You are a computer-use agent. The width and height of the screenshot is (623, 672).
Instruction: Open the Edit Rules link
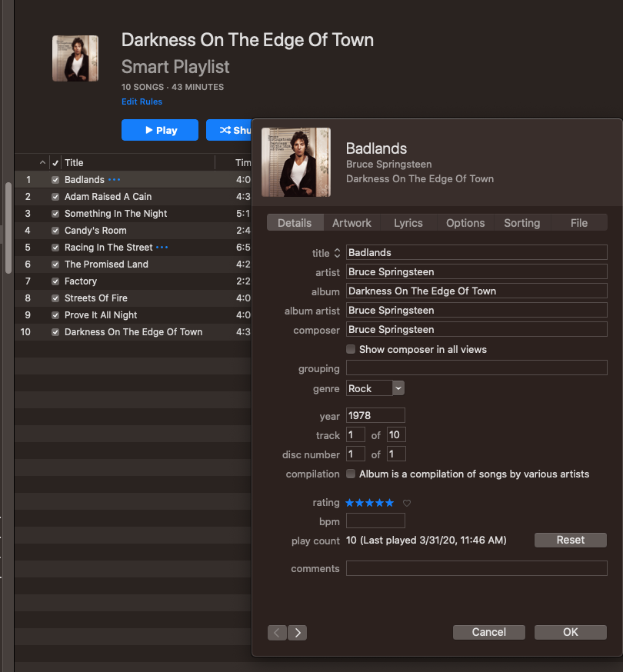(142, 101)
